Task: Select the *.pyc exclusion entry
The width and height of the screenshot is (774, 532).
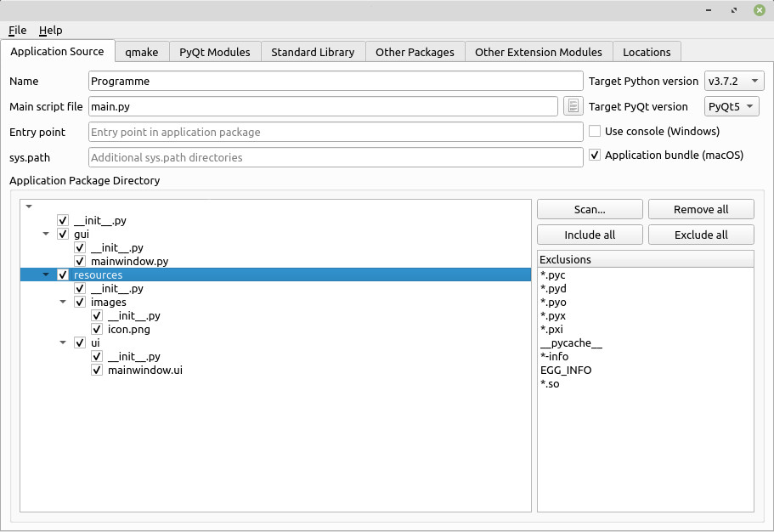Action: pos(553,274)
